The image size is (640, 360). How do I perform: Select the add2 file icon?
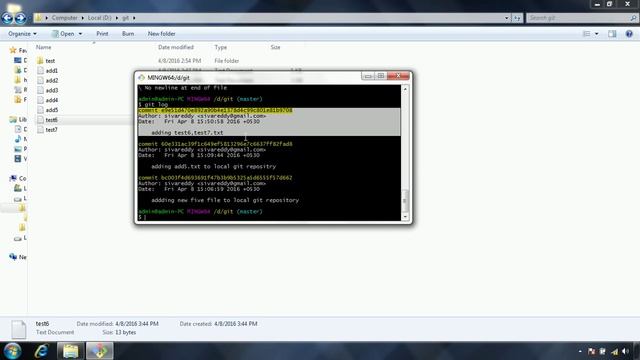[40, 80]
